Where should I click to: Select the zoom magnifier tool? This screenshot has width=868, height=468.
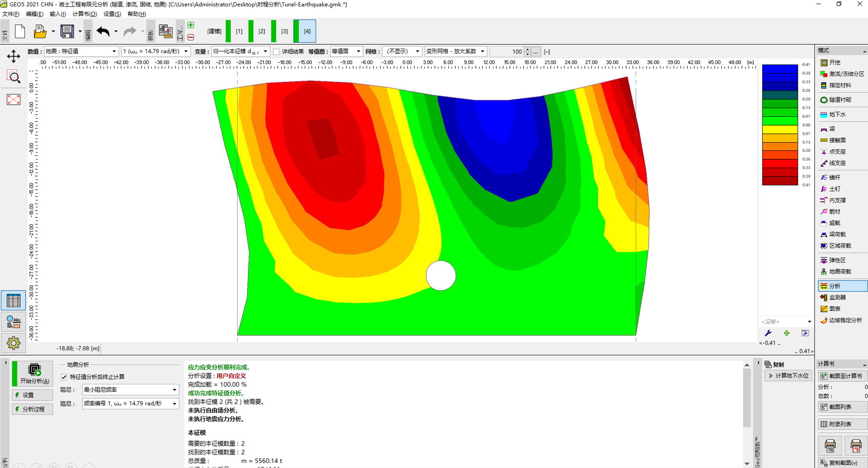13,77
